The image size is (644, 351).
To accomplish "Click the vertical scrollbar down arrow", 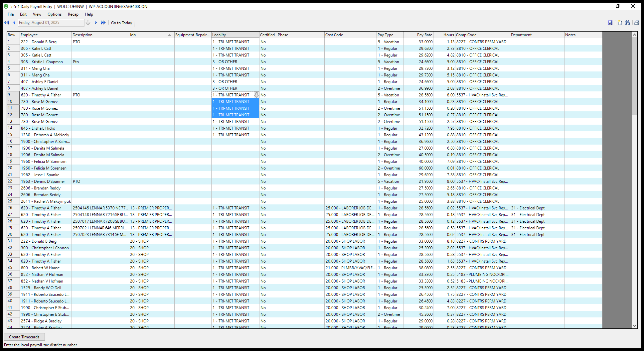I will click(634, 326).
